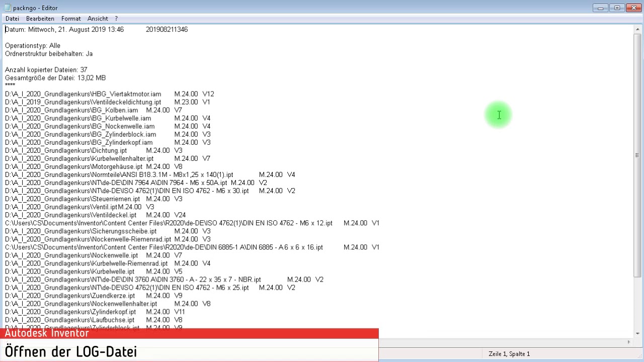Click the ANSI B18.3.1M - M8x1,25 x 140(1).ipt line

pyautogui.click(x=150, y=174)
